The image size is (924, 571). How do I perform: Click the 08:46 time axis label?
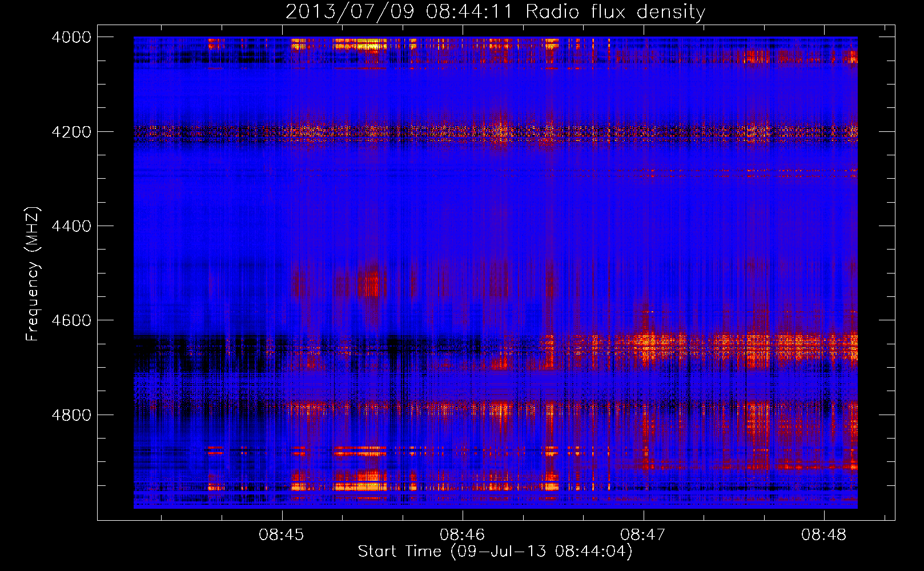click(x=462, y=535)
